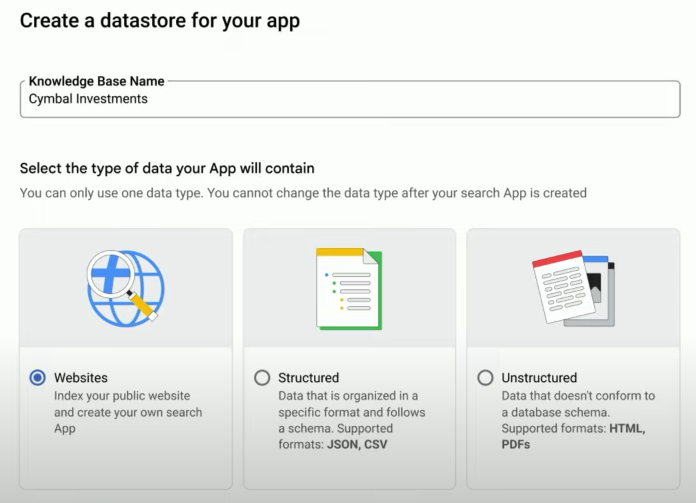Click the Structured data document icon
This screenshot has width=696, height=503.
pos(348,288)
